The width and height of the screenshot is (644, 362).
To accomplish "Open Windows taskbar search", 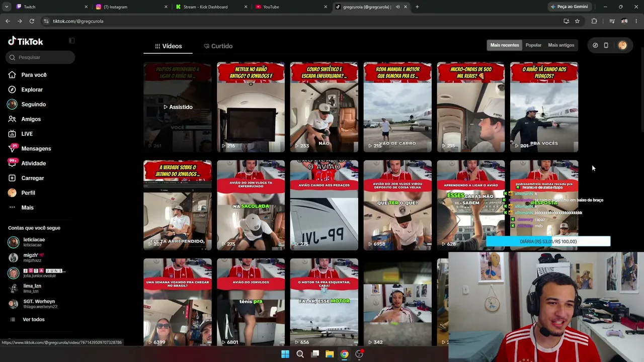I will point(300,354).
